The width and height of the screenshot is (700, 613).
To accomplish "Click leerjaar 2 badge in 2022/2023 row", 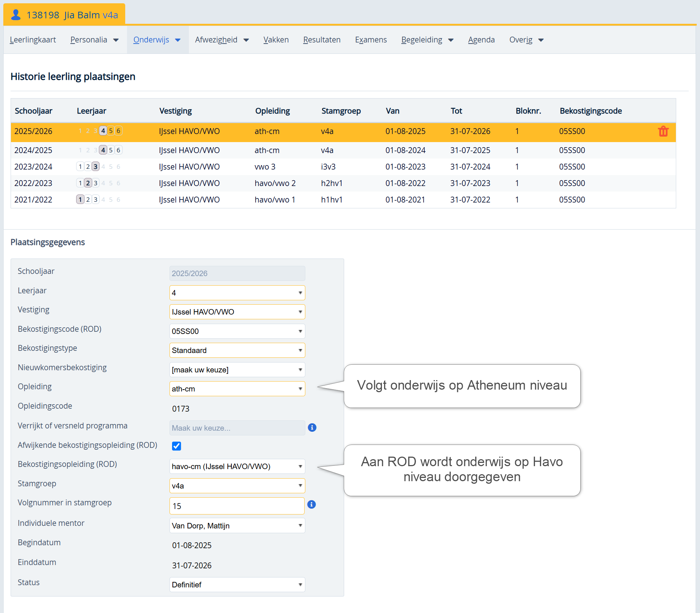I will (x=88, y=183).
